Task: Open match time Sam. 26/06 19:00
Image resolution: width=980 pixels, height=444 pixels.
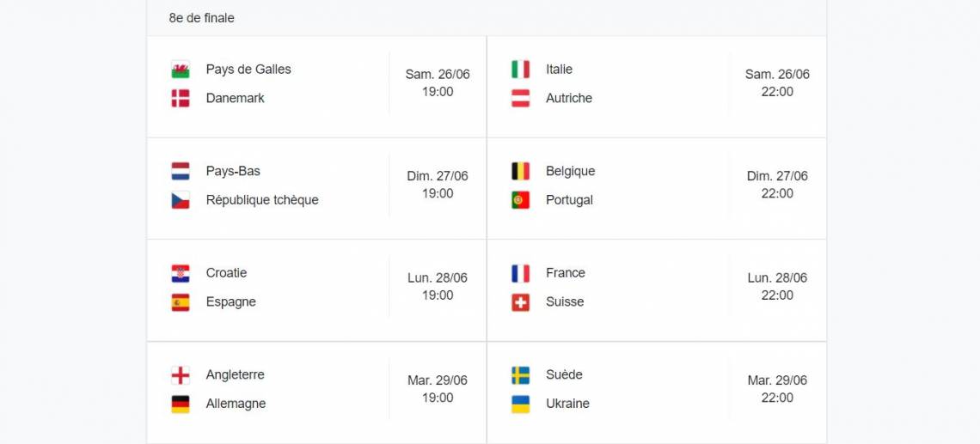Action: [x=438, y=83]
